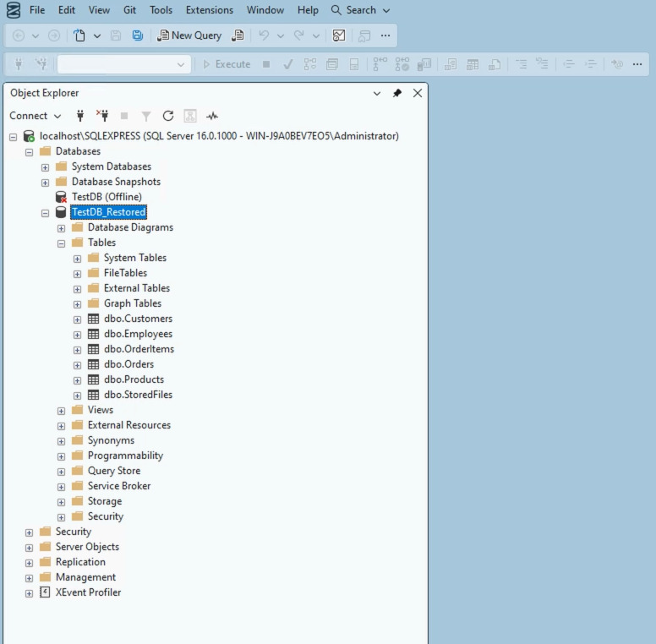Open the Activity Monitor pulse icon

click(212, 116)
